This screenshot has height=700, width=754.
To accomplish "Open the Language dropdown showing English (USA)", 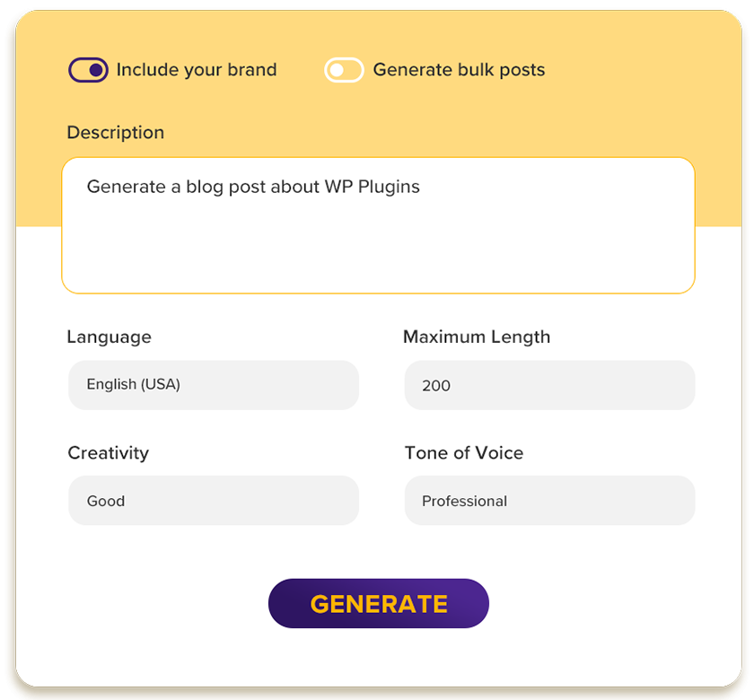I will [214, 385].
